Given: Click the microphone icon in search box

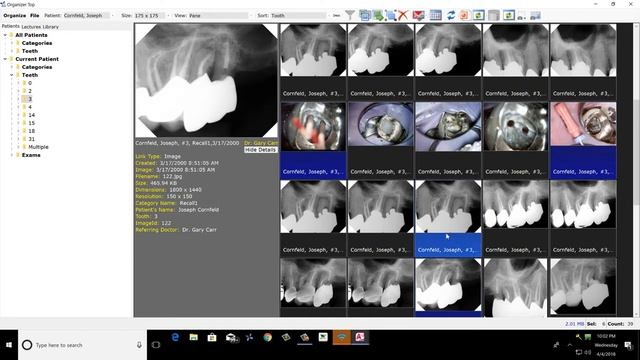Looking at the screenshot, I should [x=139, y=345].
